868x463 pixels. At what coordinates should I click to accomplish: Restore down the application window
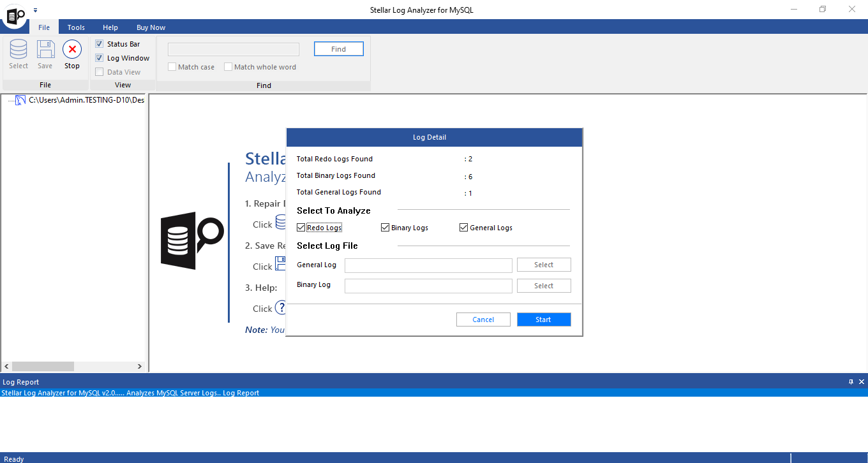click(x=823, y=10)
